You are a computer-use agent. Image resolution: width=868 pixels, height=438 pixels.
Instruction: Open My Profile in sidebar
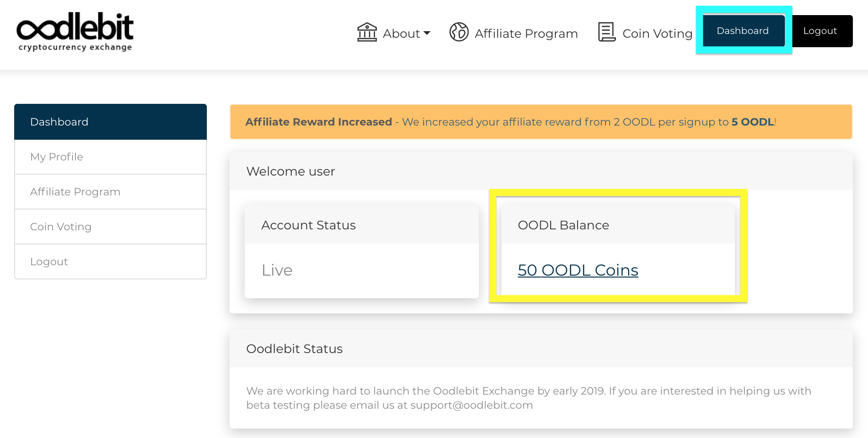pyautogui.click(x=111, y=157)
